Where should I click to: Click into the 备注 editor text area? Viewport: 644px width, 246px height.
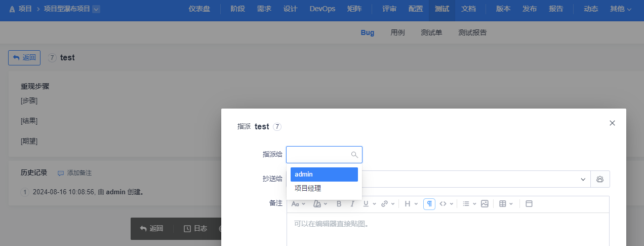(448, 229)
